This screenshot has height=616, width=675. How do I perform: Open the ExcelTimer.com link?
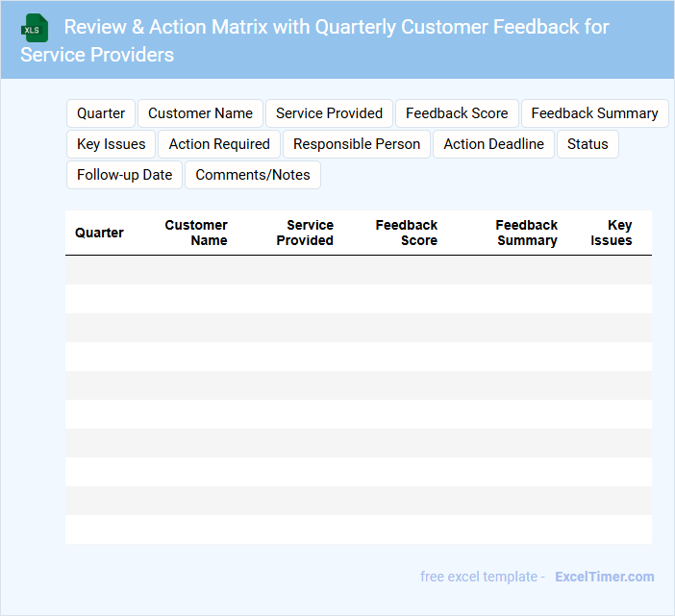click(604, 577)
